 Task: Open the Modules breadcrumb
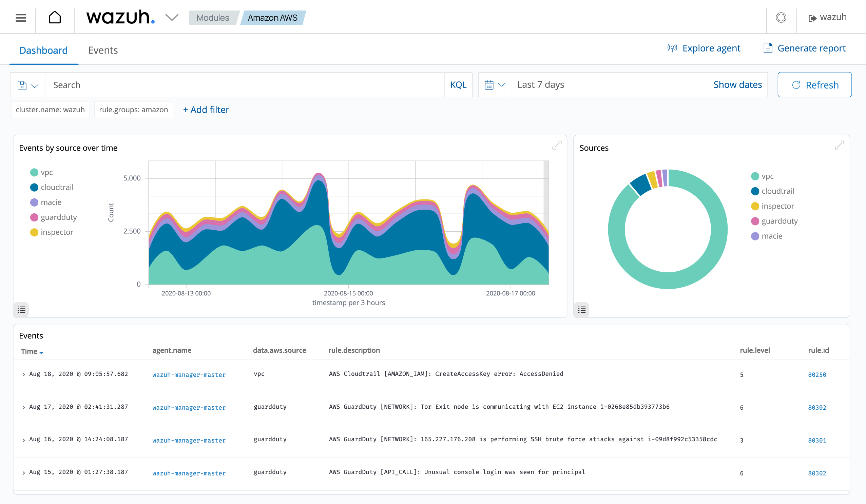pos(213,18)
